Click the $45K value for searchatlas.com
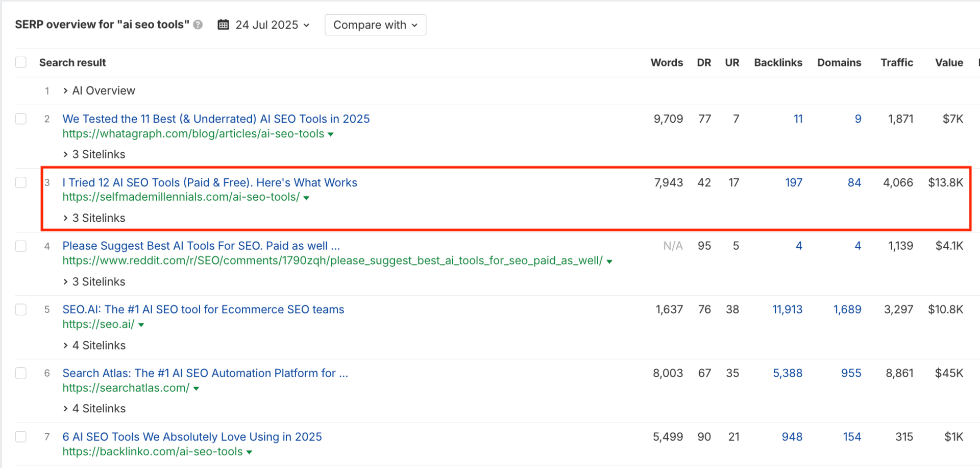 (949, 373)
